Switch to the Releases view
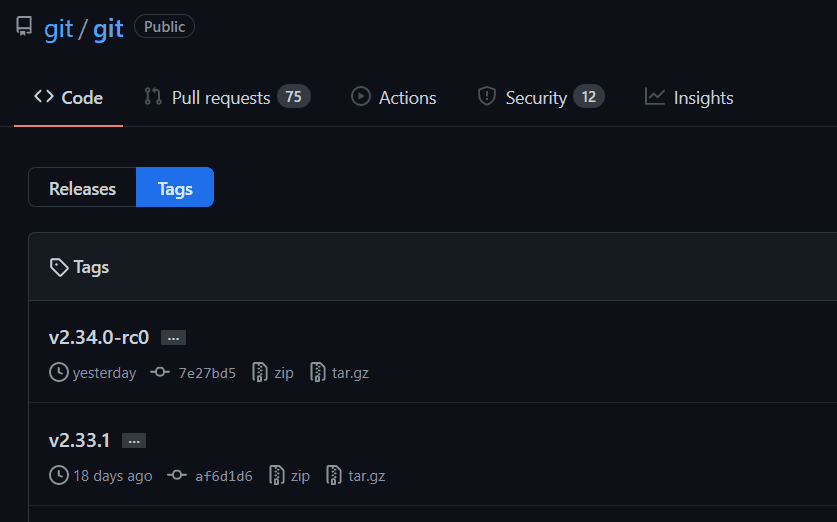This screenshot has height=522, width=837. pos(82,188)
